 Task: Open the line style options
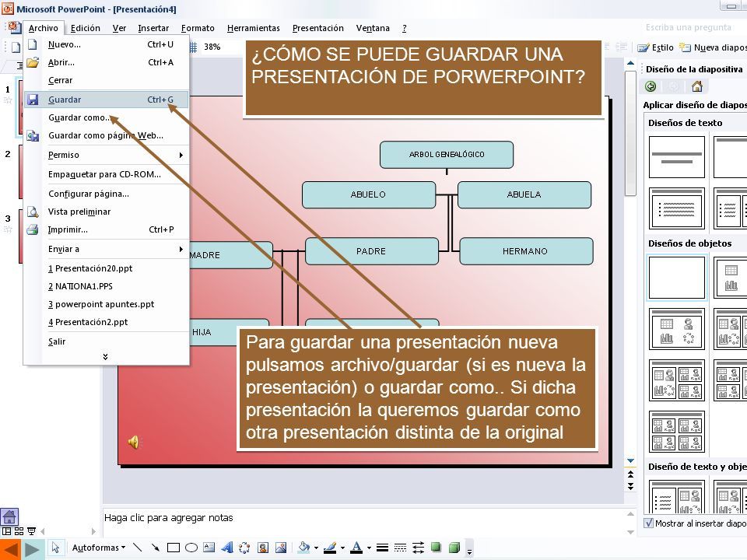coord(382,548)
